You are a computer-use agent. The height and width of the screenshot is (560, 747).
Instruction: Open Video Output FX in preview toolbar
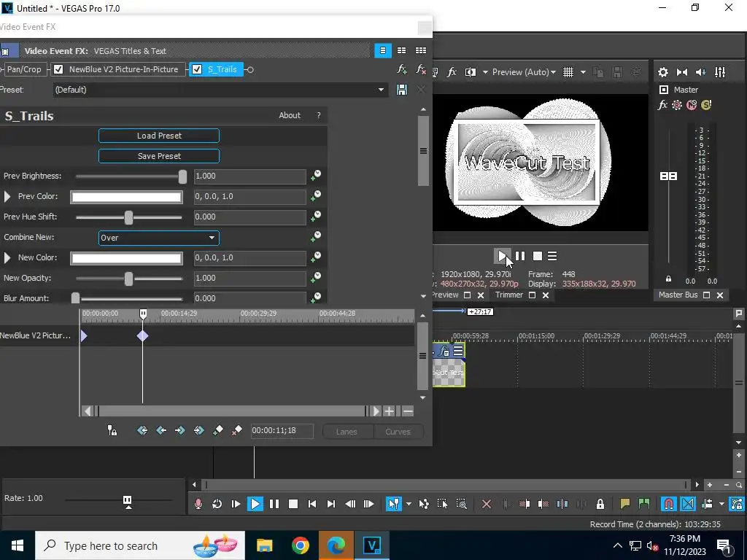452,72
